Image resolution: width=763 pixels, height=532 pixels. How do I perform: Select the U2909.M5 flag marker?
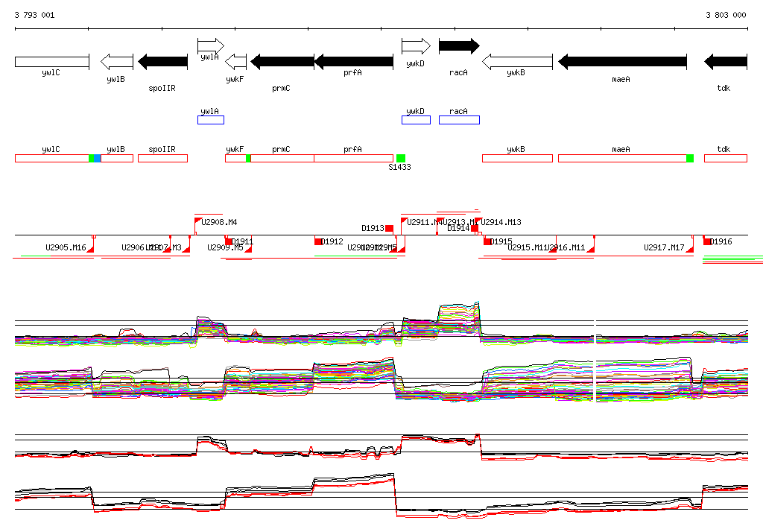[248, 249]
